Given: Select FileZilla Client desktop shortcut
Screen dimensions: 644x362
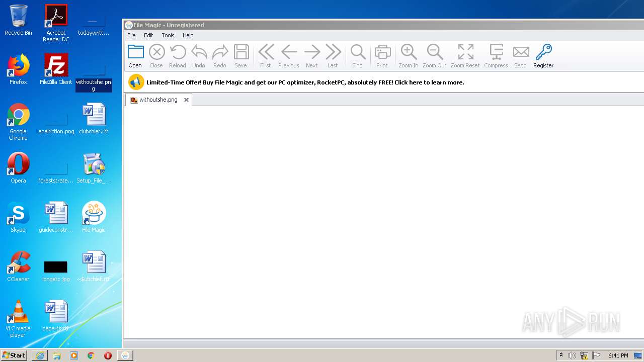Looking at the screenshot, I should pyautogui.click(x=56, y=69).
